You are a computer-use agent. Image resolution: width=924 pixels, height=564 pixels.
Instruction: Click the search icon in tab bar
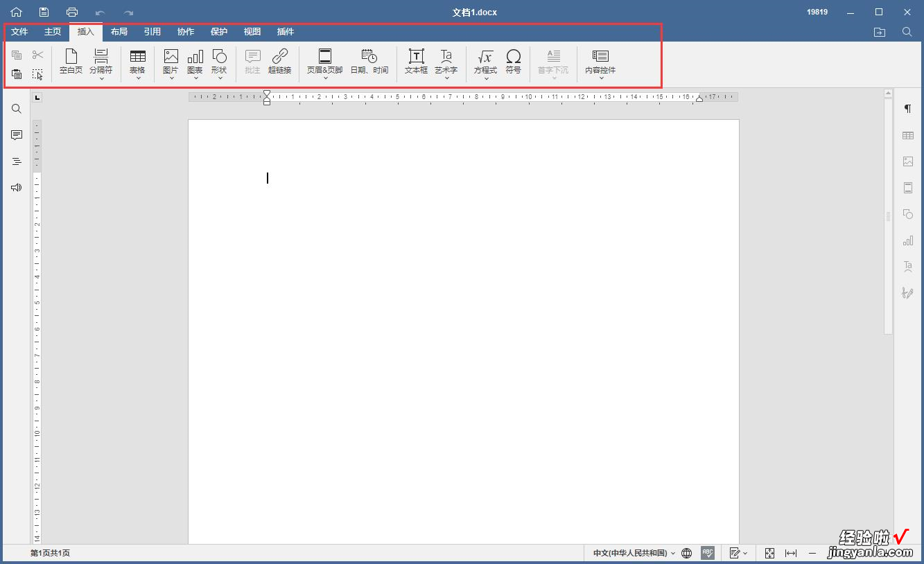tap(907, 32)
